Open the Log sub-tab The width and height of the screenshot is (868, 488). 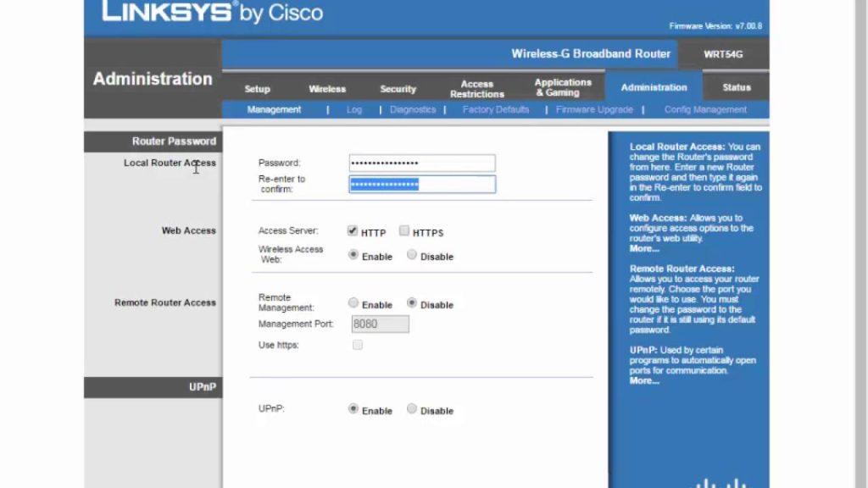point(354,109)
